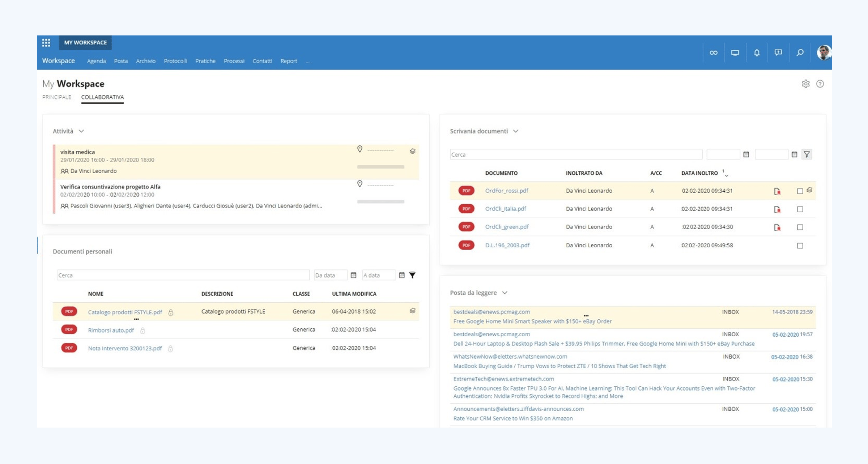Open the help question mark icon
Image resolution: width=868 pixels, height=464 pixels.
[x=820, y=84]
